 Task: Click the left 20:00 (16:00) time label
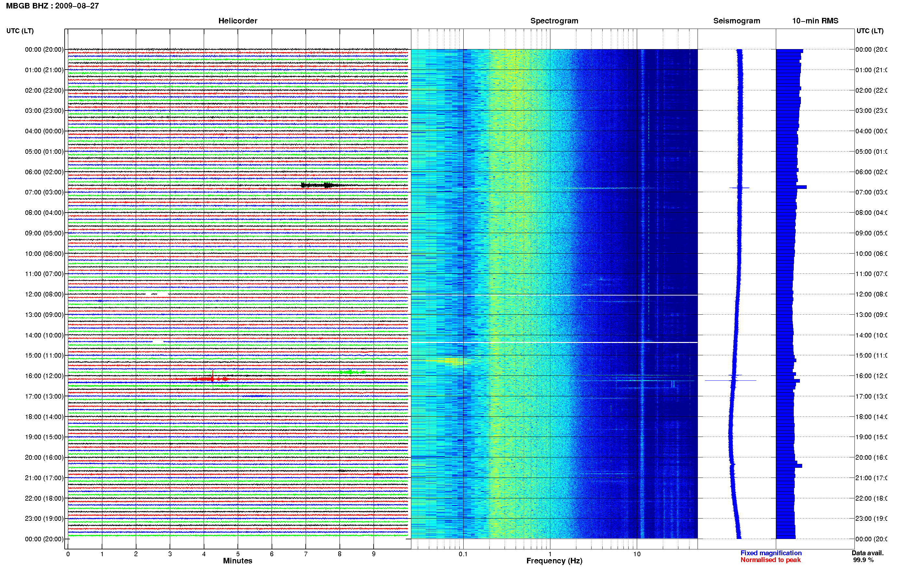pos(44,458)
